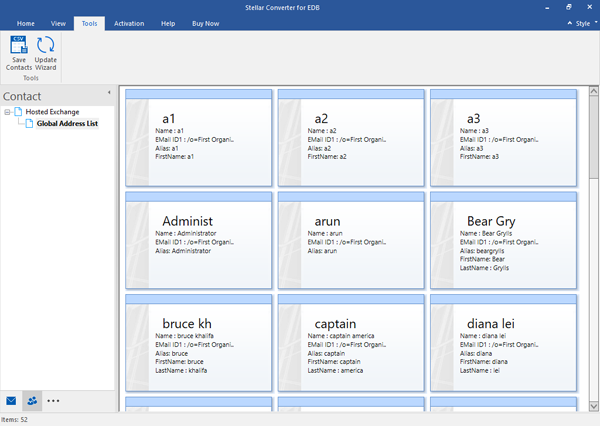Open the diana lei contact card
Viewport: 600px width, 426px height.
(x=503, y=343)
